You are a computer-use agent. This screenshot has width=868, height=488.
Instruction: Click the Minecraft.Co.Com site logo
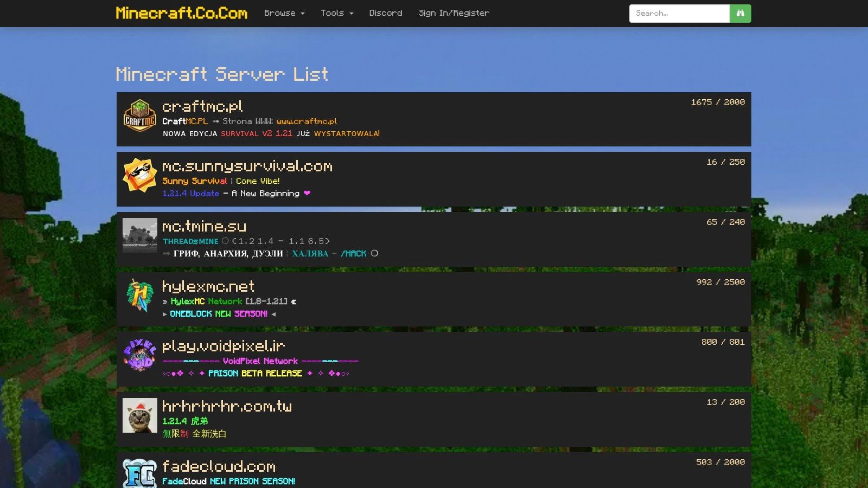click(x=181, y=12)
